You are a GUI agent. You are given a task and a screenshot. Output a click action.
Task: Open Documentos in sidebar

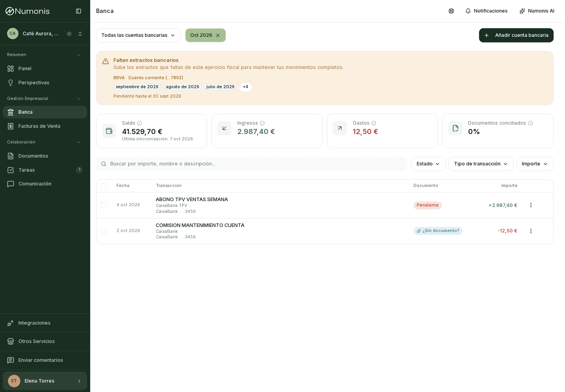45,156
